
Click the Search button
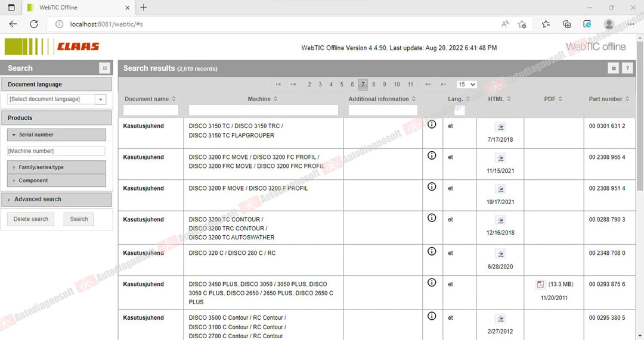click(79, 219)
